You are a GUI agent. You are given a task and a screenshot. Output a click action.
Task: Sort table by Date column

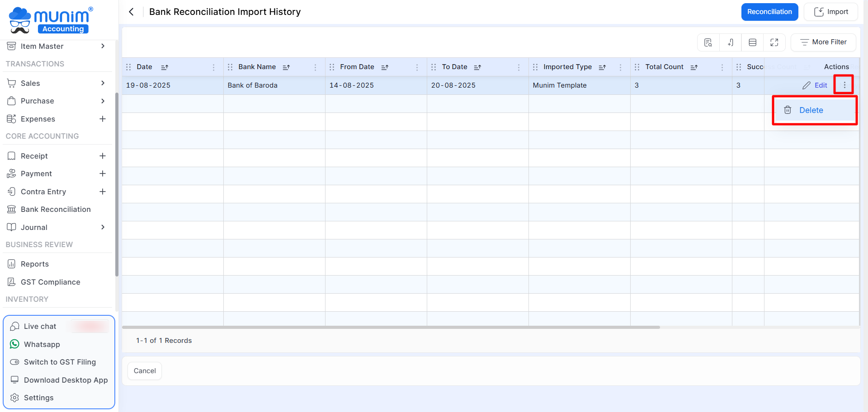click(165, 67)
